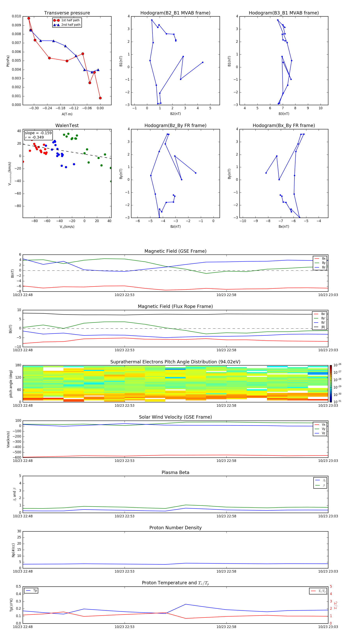Click the red 'Te/Tp' right axis label

(x=336, y=605)
